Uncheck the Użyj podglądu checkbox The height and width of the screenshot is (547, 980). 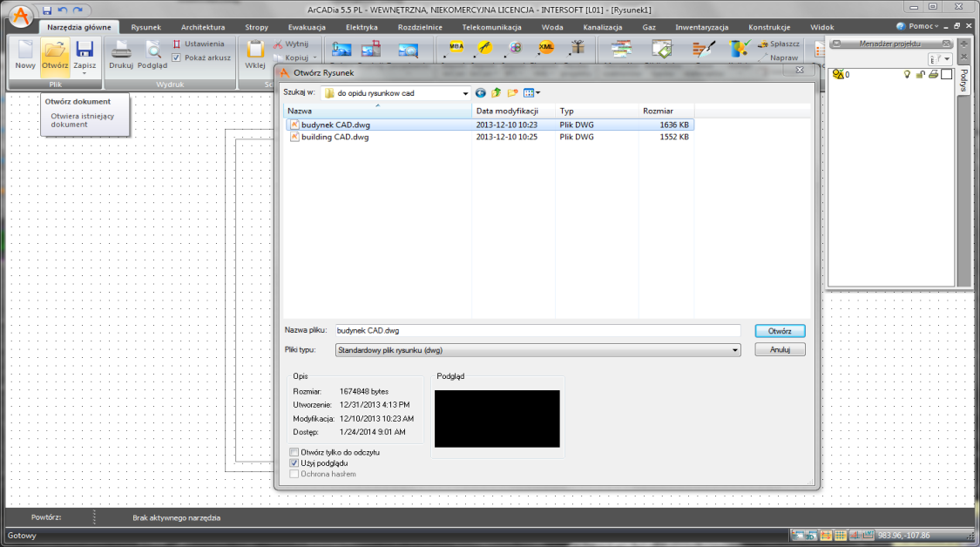294,463
